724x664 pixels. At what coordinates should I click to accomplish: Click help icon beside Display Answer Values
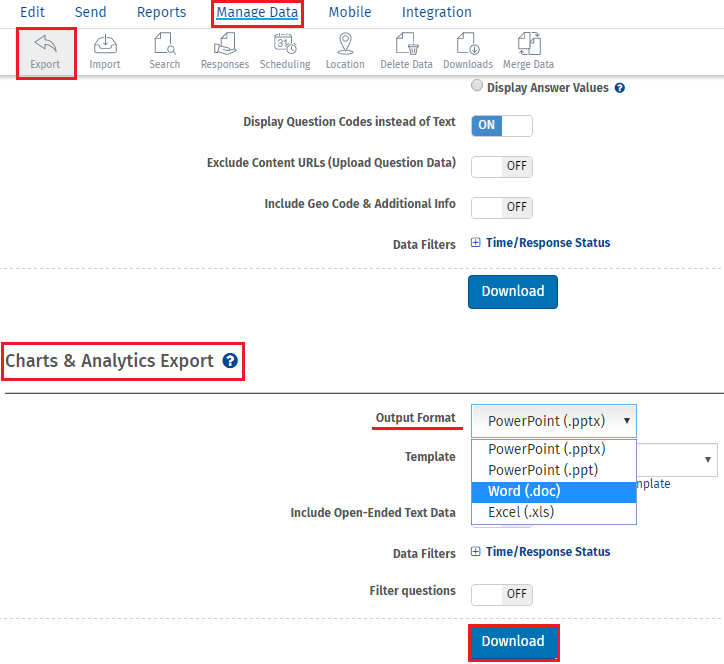[620, 88]
